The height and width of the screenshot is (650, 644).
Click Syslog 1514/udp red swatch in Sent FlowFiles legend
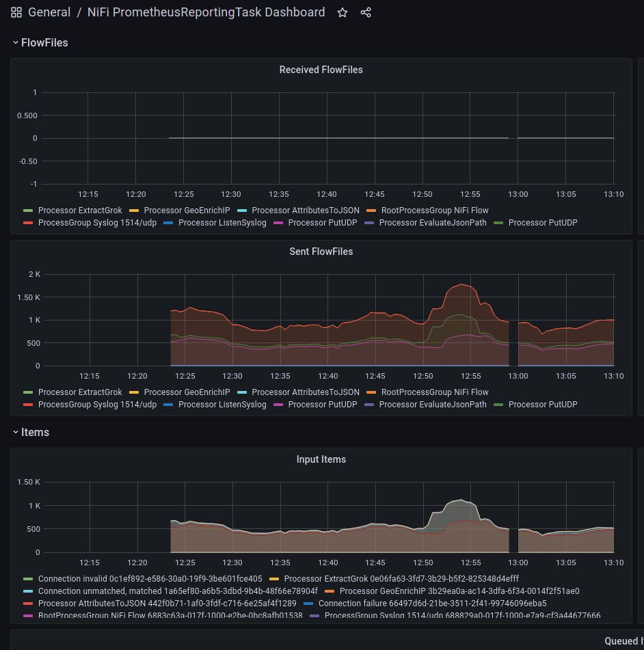[28, 405]
